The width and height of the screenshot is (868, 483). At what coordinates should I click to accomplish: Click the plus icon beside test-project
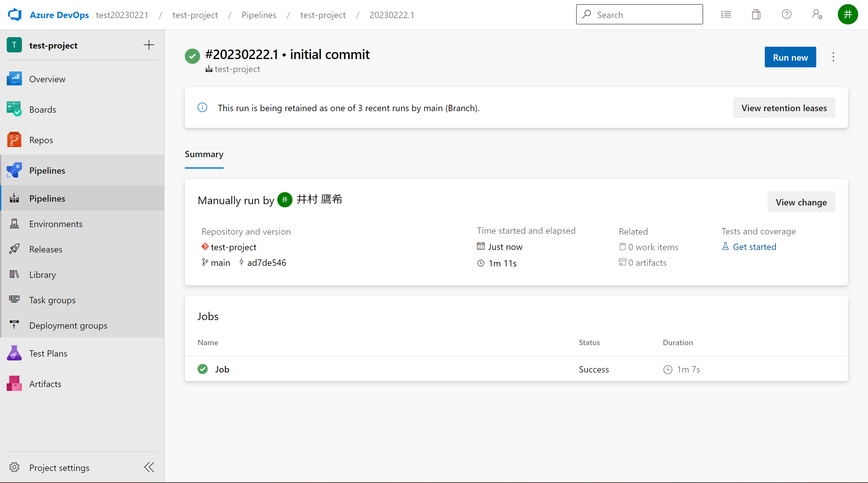(x=149, y=45)
